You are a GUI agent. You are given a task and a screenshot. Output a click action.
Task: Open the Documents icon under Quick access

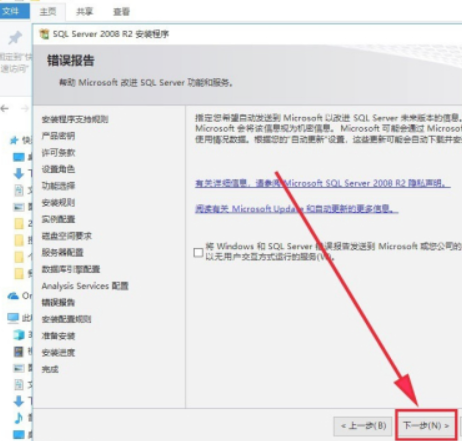(19, 190)
